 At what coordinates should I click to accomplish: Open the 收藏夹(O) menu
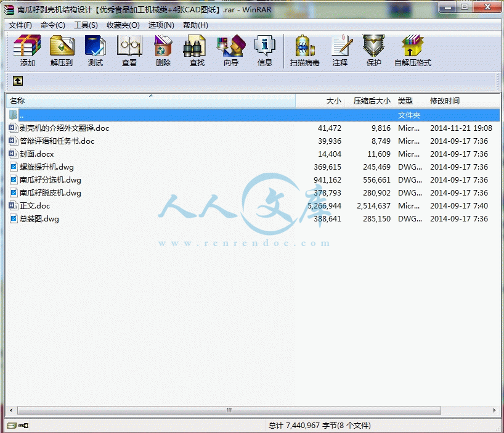click(x=123, y=25)
